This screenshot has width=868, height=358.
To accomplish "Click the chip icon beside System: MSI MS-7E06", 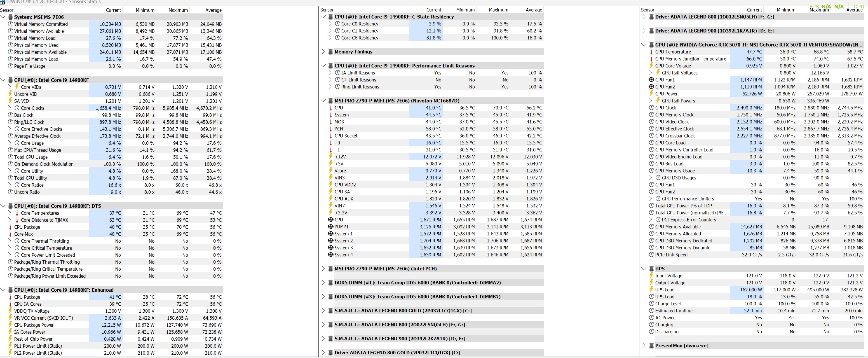I will point(10,17).
